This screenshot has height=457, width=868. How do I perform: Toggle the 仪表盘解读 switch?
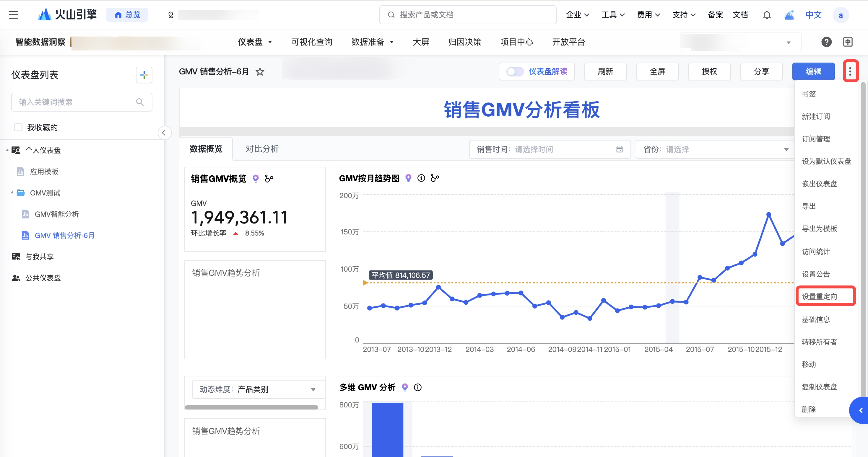[515, 72]
